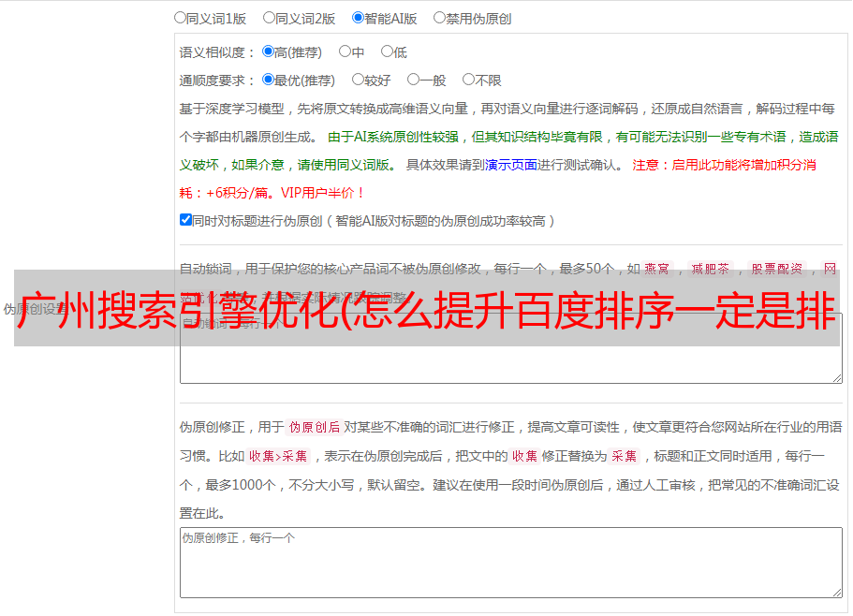Click the 伪原创后 highlighted tag
The height and width of the screenshot is (616, 853).
(x=315, y=427)
